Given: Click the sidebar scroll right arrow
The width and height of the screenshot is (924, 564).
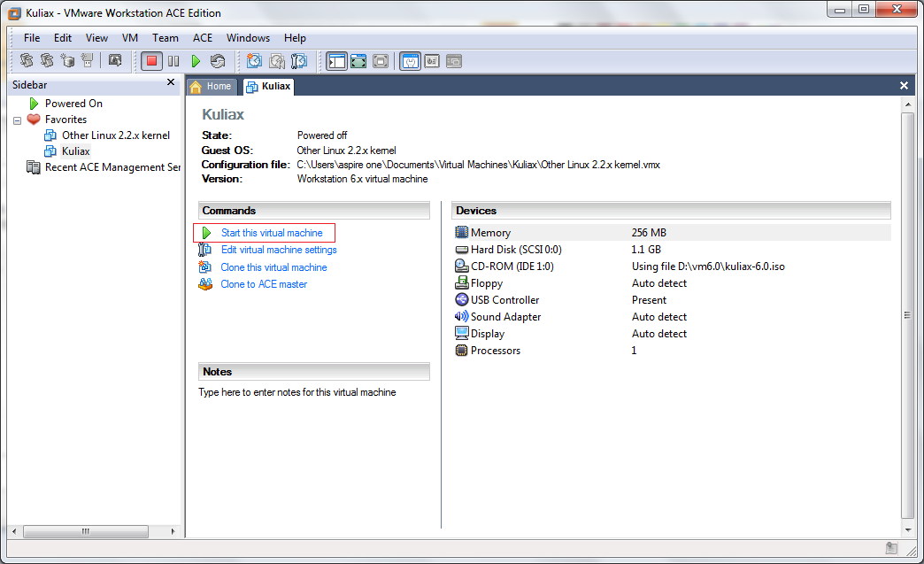Looking at the screenshot, I should [173, 531].
